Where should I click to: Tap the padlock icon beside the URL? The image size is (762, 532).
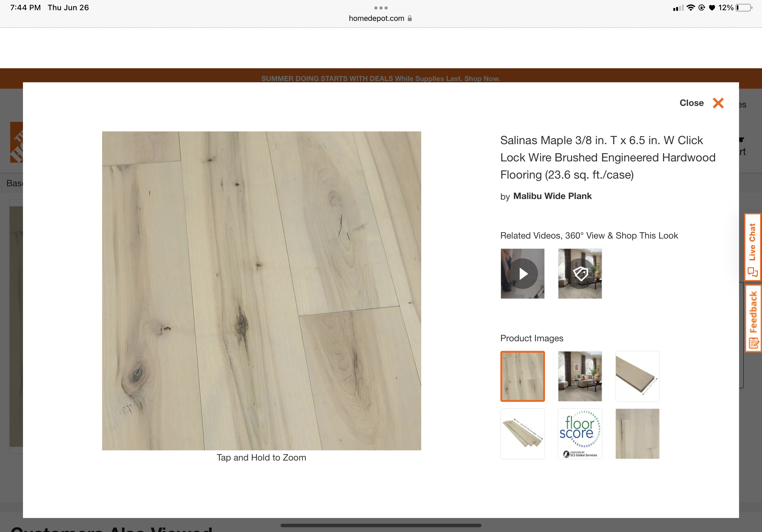tap(409, 18)
